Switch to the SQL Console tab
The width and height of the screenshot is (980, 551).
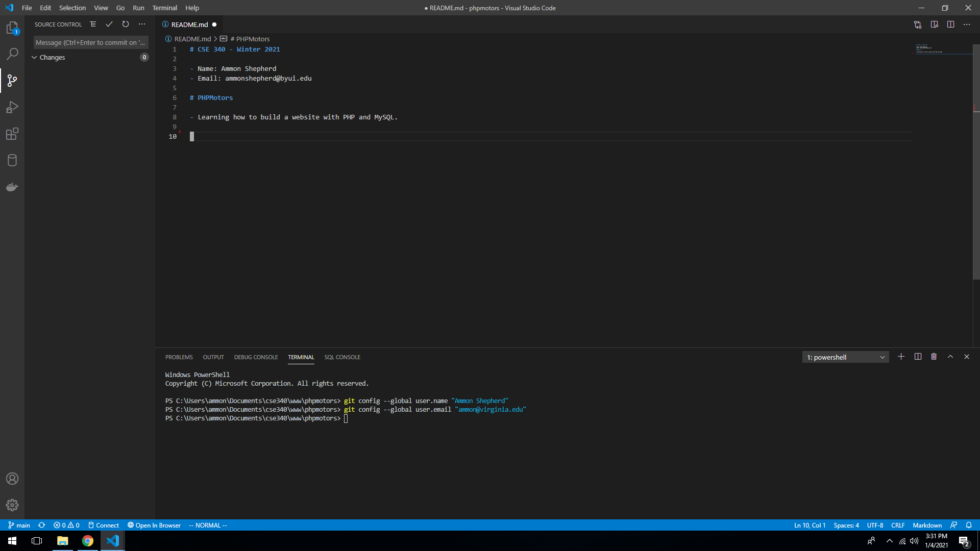342,357
